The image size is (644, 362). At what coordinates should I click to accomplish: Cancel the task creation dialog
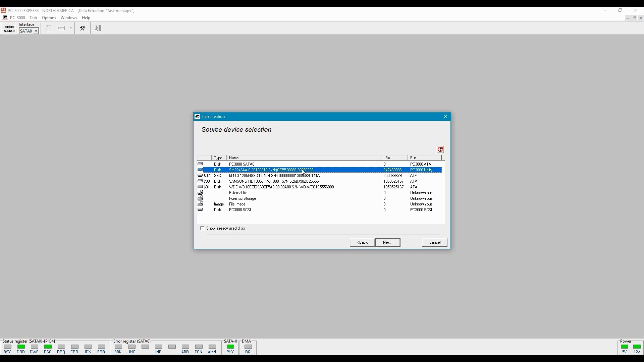coord(435,242)
